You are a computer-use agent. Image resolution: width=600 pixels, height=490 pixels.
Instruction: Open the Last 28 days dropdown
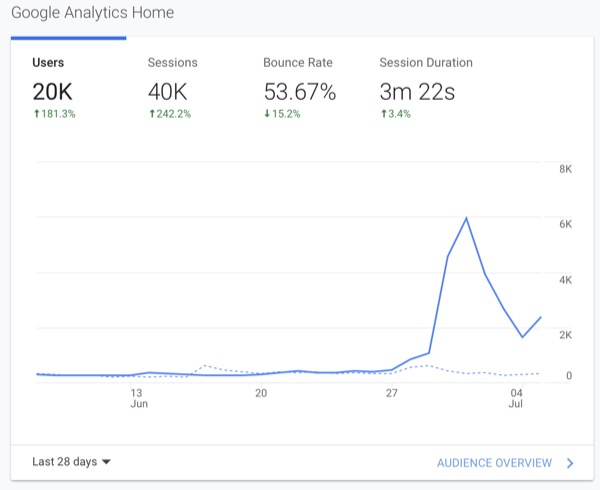point(72,462)
